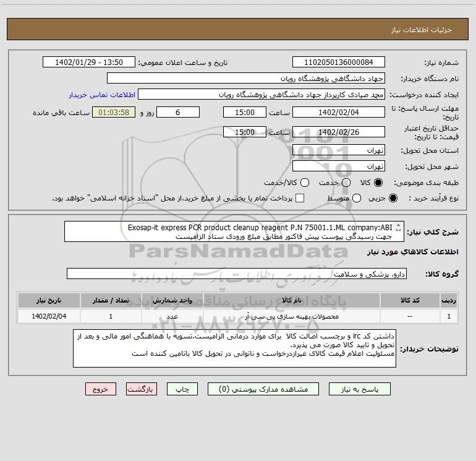Click the announcement date field 1402/01/29 - 13:50
The image size is (476, 461).
[89, 62]
